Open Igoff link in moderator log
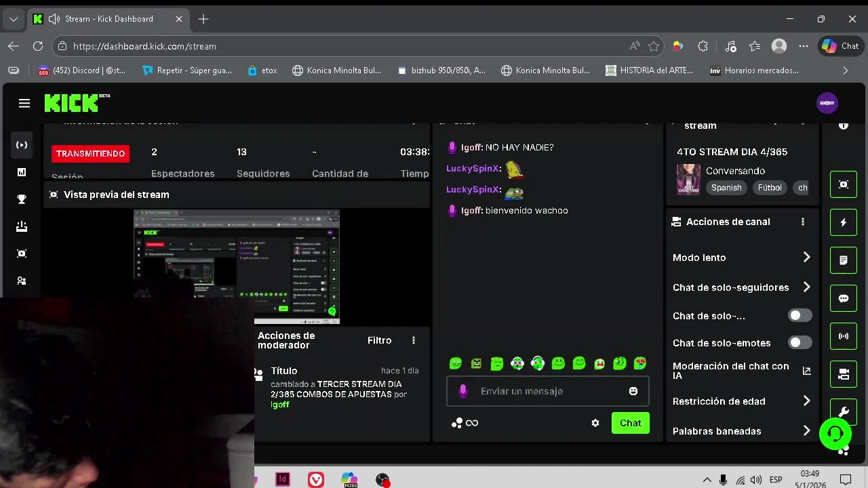Viewport: 868px width, 488px height. click(x=280, y=405)
